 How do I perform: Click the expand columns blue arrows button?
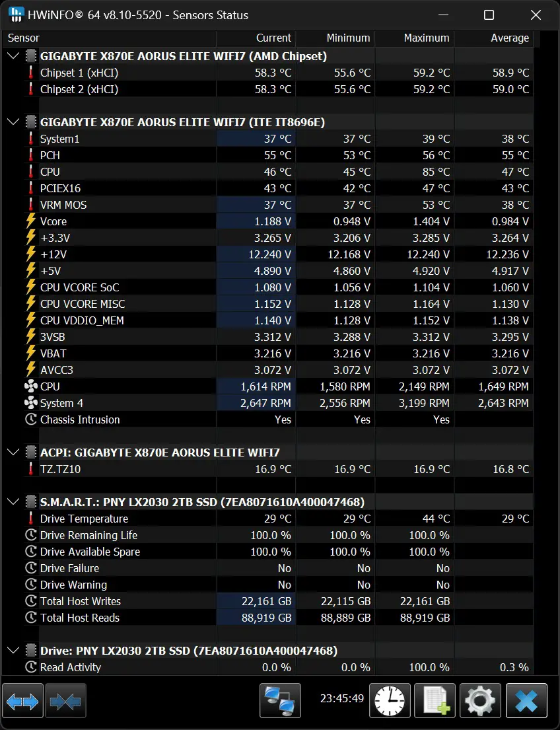(22, 701)
